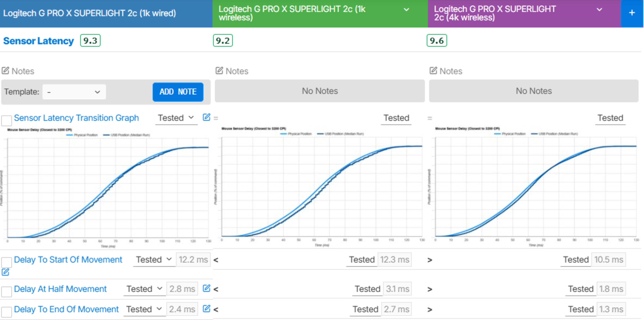The height and width of the screenshot is (320, 644).
Task: Expand the 1k wireless product header chevron
Action: coord(407,10)
